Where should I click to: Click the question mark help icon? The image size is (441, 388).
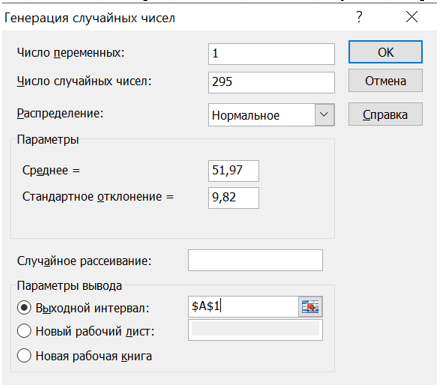(359, 17)
